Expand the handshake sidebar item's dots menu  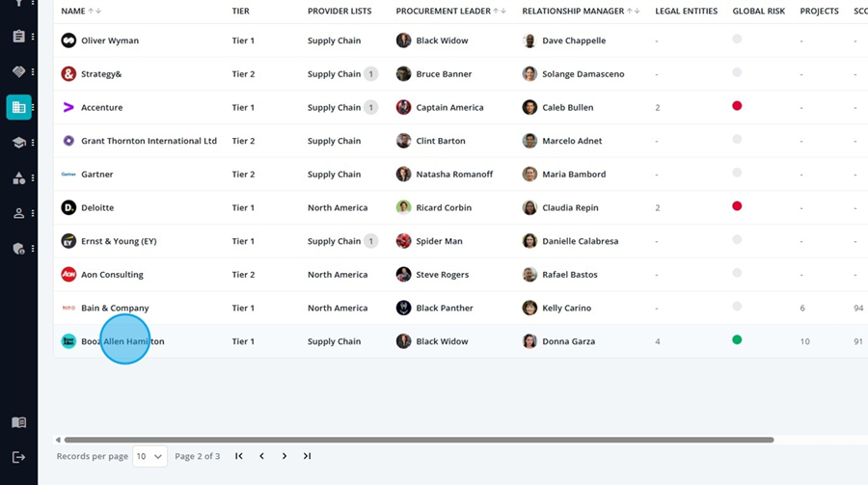pyautogui.click(x=33, y=71)
